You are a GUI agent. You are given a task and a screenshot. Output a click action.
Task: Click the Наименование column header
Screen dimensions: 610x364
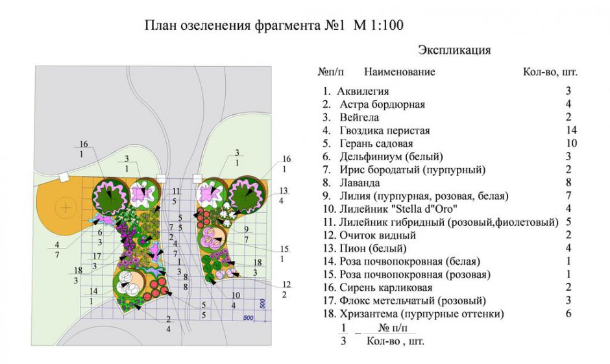399,72
